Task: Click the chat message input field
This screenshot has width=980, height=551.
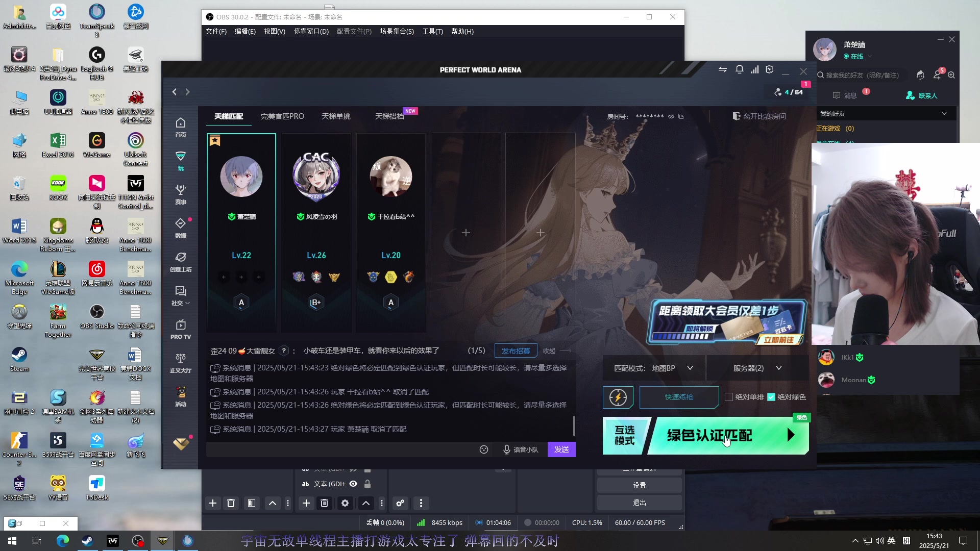Action: pyautogui.click(x=341, y=449)
